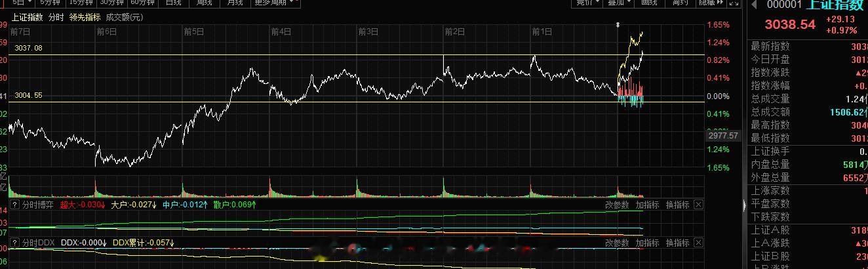The height and width of the screenshot is (269, 868).
Task: Select the 前2日 date marker
Action: [x=455, y=31]
